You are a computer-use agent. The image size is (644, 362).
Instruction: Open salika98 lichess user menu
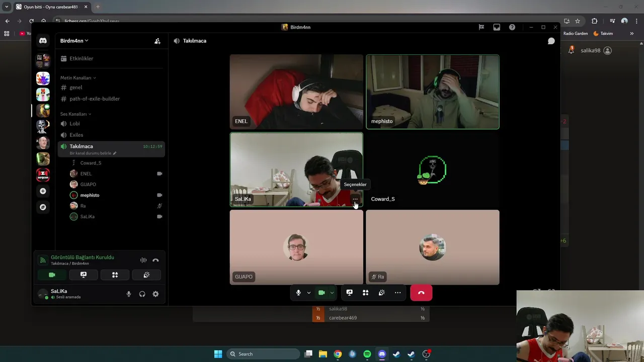point(596,50)
